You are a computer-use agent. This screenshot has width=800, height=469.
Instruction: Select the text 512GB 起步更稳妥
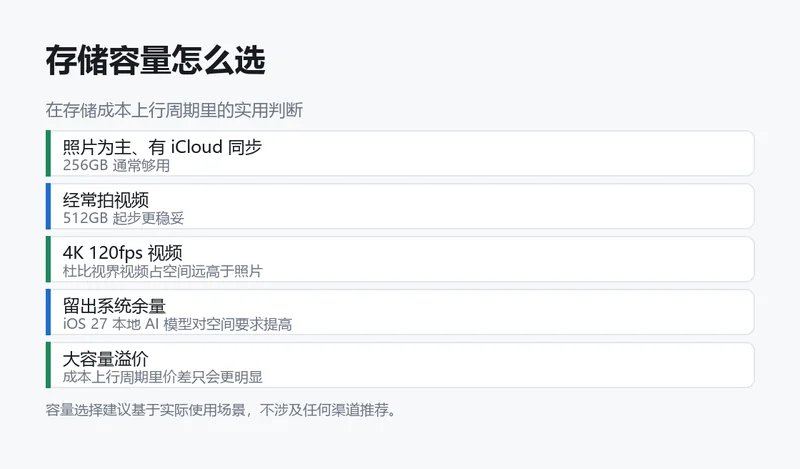pyautogui.click(x=123, y=218)
